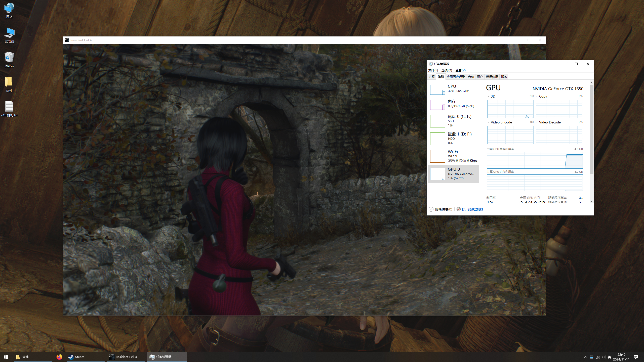This screenshot has width=644, height=362.
Task: Select CPU in the performance list
Action: coord(453,90)
